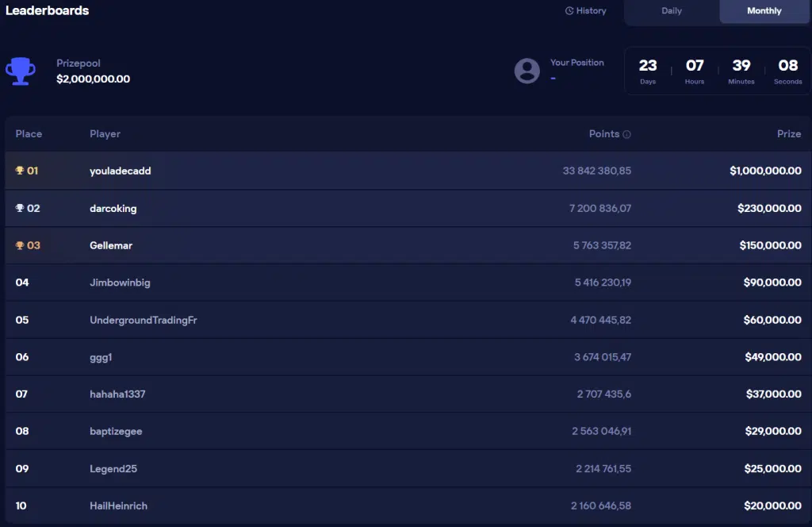Click the Player column header
Viewport: 812px width, 527px height.
point(105,133)
